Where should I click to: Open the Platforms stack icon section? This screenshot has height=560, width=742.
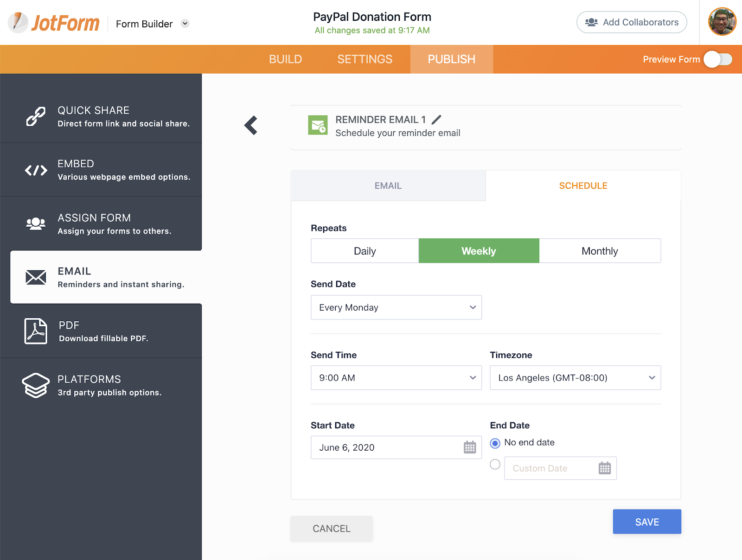(36, 385)
